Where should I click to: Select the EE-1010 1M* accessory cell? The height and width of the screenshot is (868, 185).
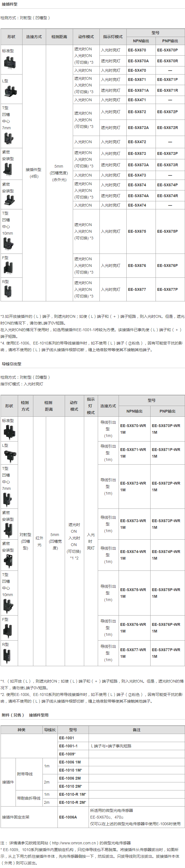click(x=73, y=770)
